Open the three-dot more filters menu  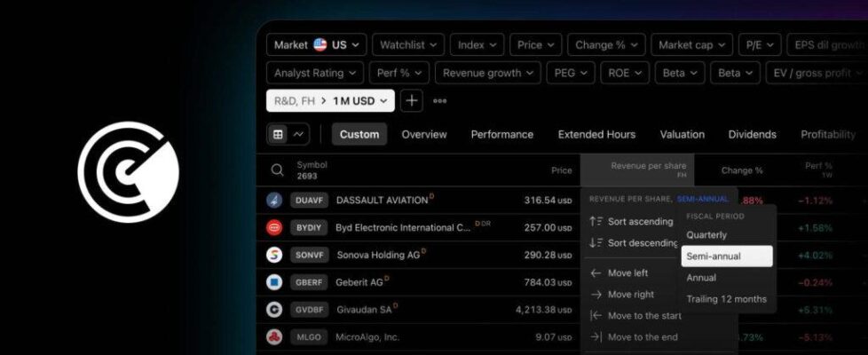click(x=440, y=101)
